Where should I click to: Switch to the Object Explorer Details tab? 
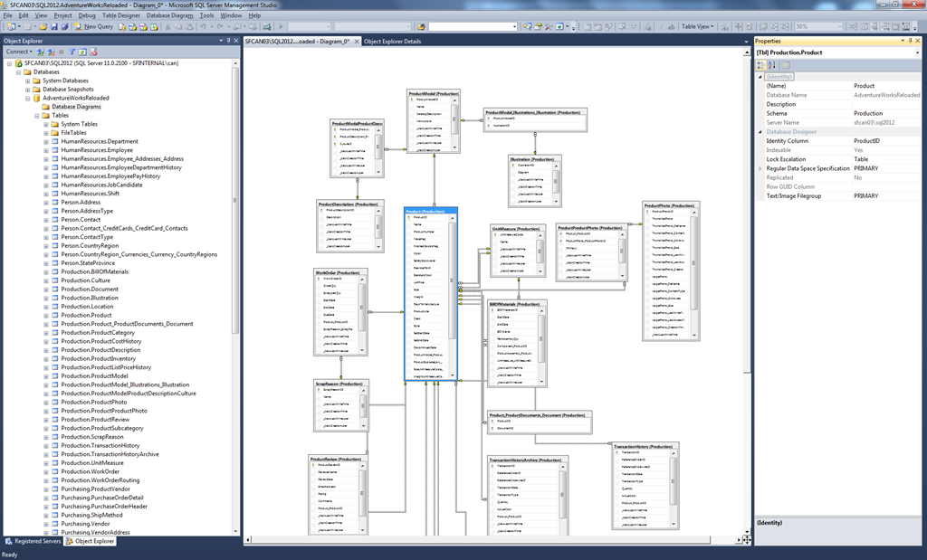[393, 42]
